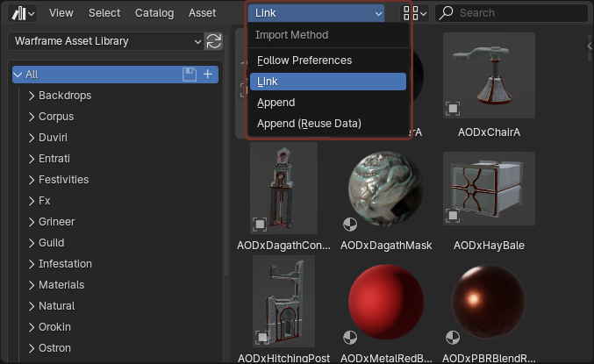594x364 pixels.
Task: Expand the Corpus catalog
Action: click(32, 117)
